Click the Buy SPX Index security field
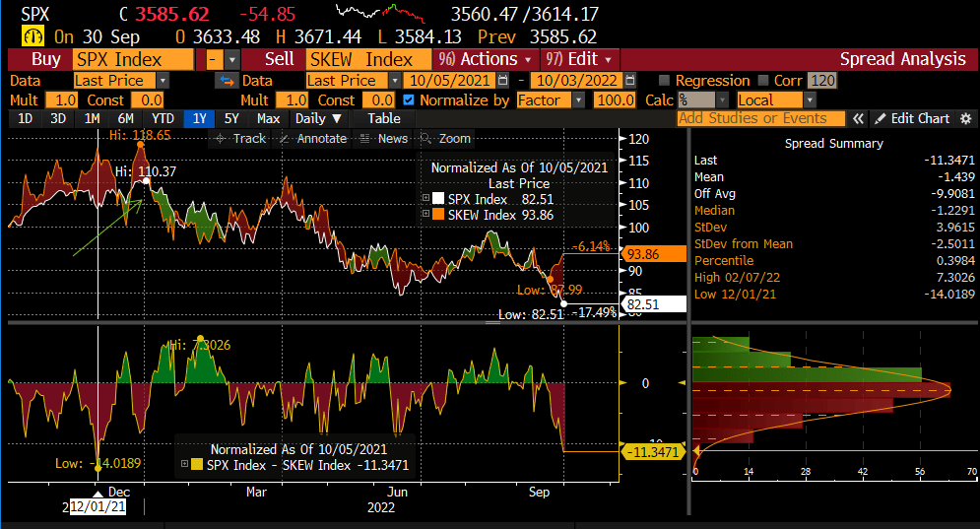Screen dimensions: 980x529 pos(133,60)
